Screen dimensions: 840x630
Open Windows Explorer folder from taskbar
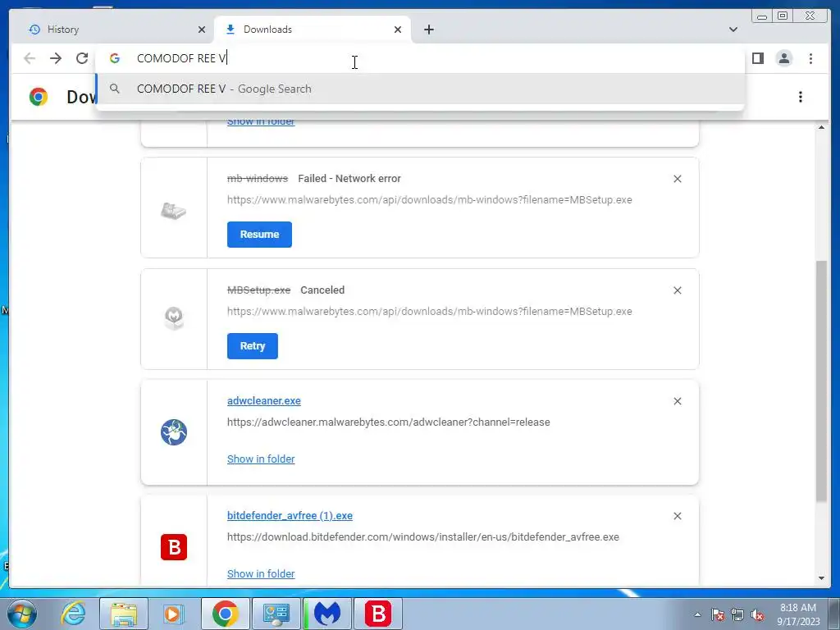(x=124, y=614)
